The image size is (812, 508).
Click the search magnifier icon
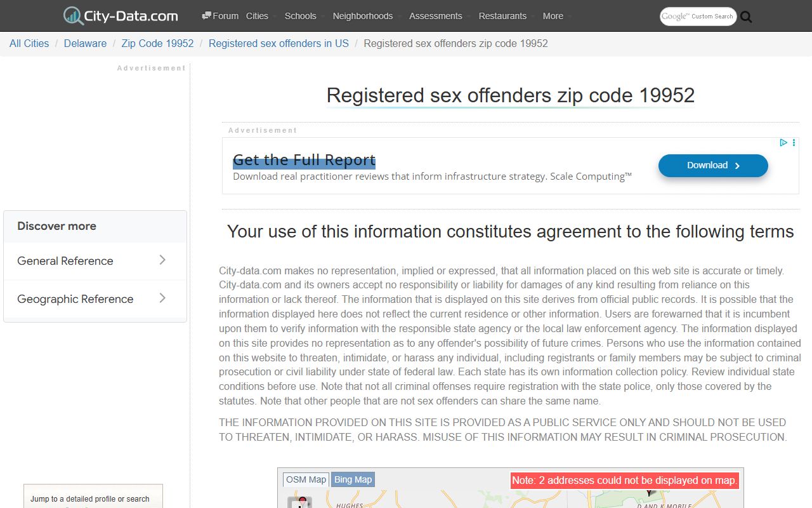(746, 17)
